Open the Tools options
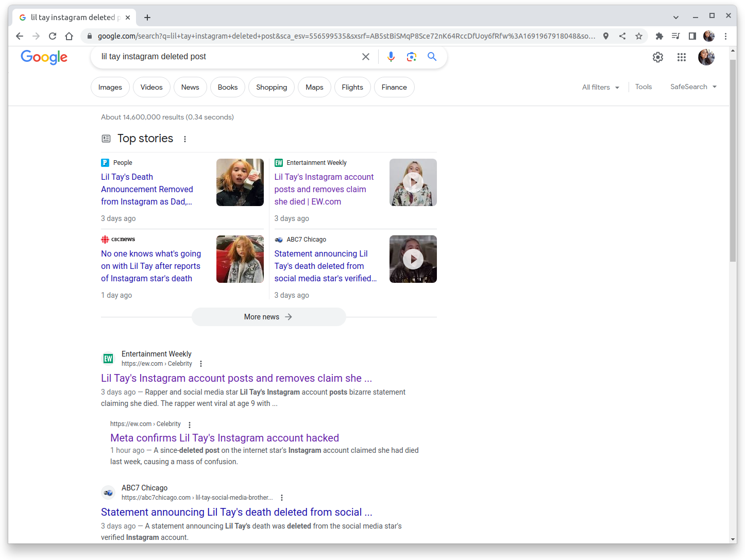 pyautogui.click(x=644, y=87)
